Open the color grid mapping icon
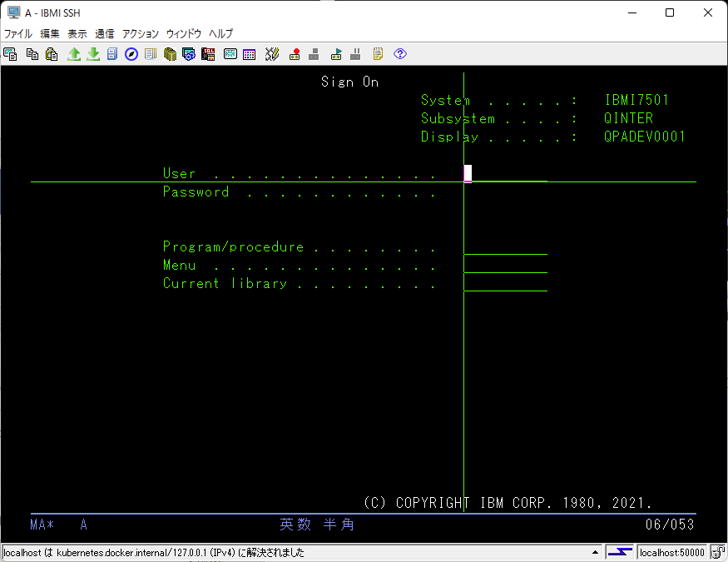This screenshot has height=562, width=728. click(x=250, y=54)
